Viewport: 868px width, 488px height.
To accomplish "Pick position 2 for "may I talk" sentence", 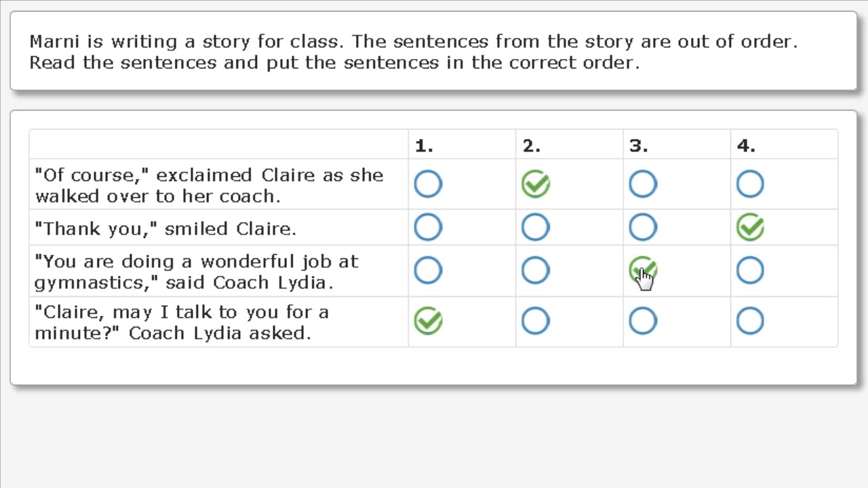I will coord(536,321).
